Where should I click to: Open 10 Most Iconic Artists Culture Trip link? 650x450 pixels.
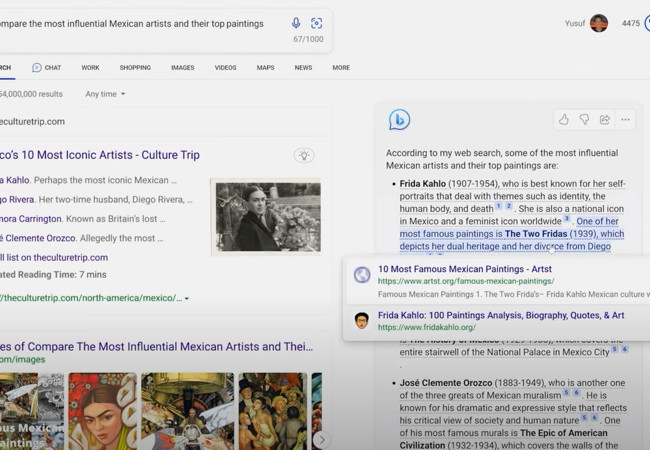tap(100, 155)
